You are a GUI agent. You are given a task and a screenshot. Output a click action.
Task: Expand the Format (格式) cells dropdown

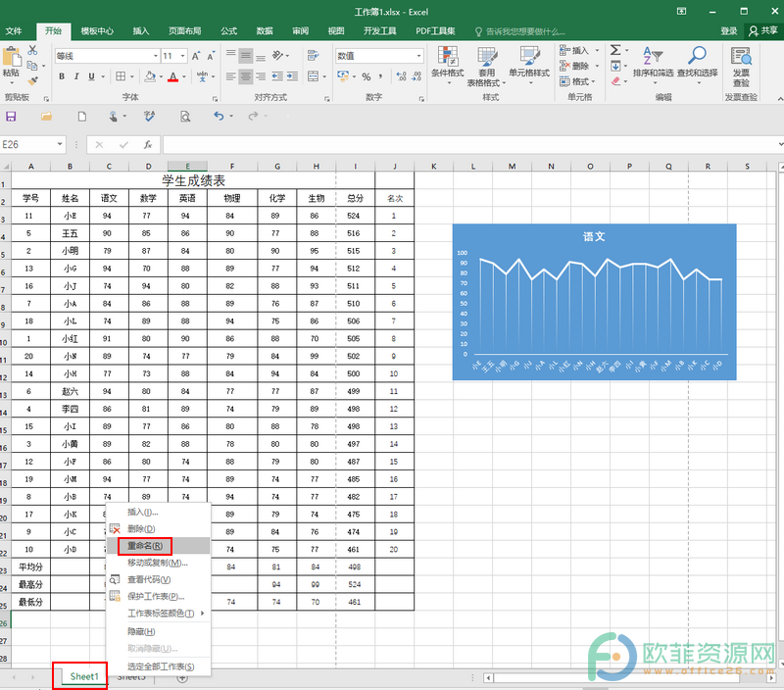point(594,81)
